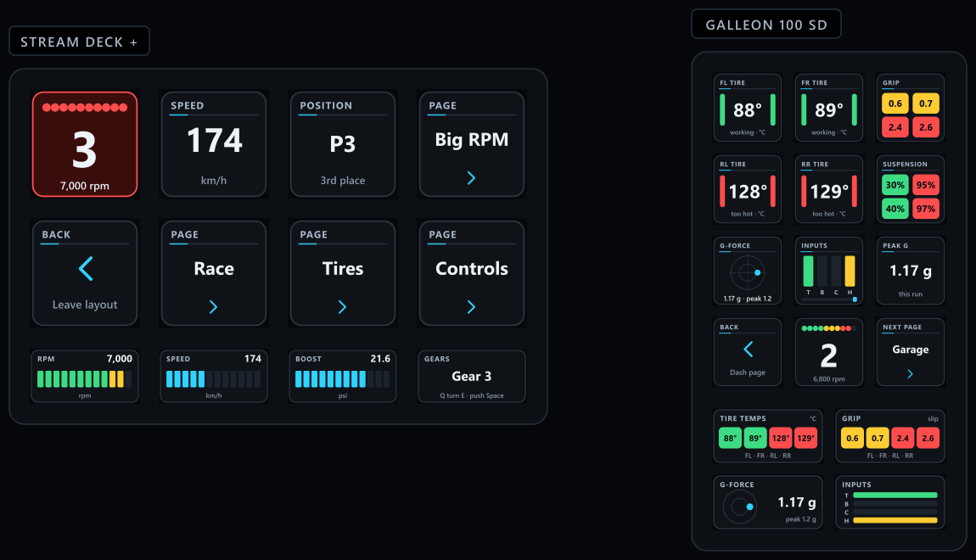
Task: Click the 3rd place caption
Action: coord(343,181)
